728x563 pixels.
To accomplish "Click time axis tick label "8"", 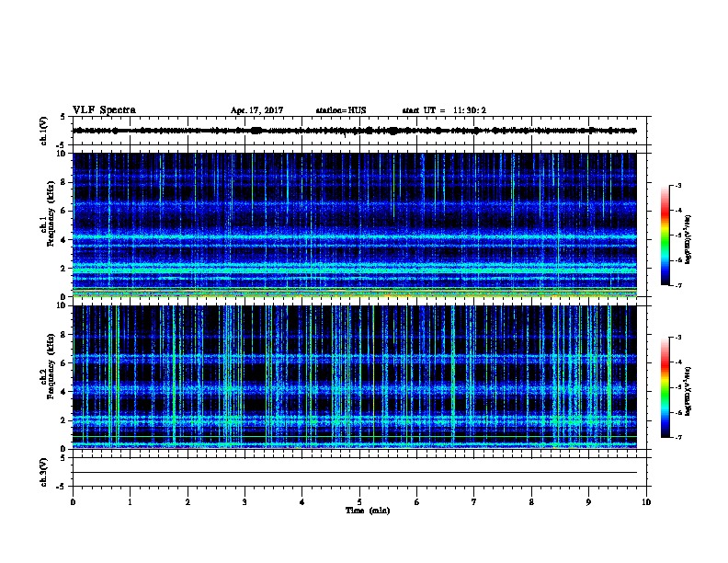I will pos(531,502).
